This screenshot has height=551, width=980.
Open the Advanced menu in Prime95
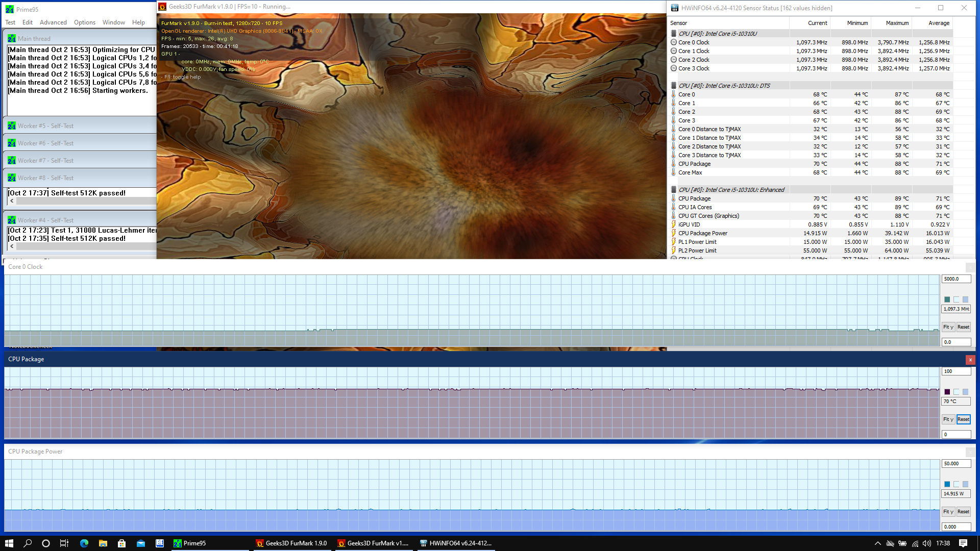click(x=53, y=22)
